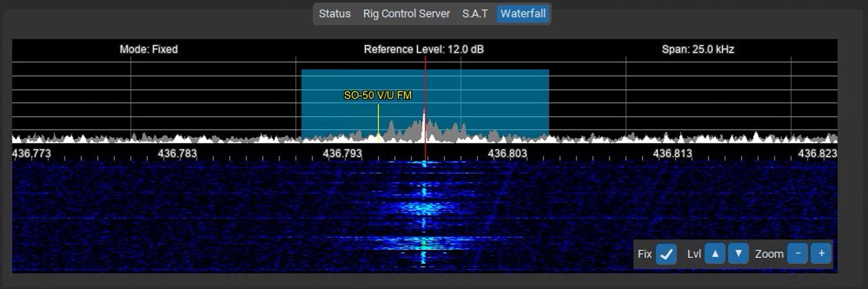Click the 436.793 frequency label
The width and height of the screenshot is (868, 289).
pos(343,154)
